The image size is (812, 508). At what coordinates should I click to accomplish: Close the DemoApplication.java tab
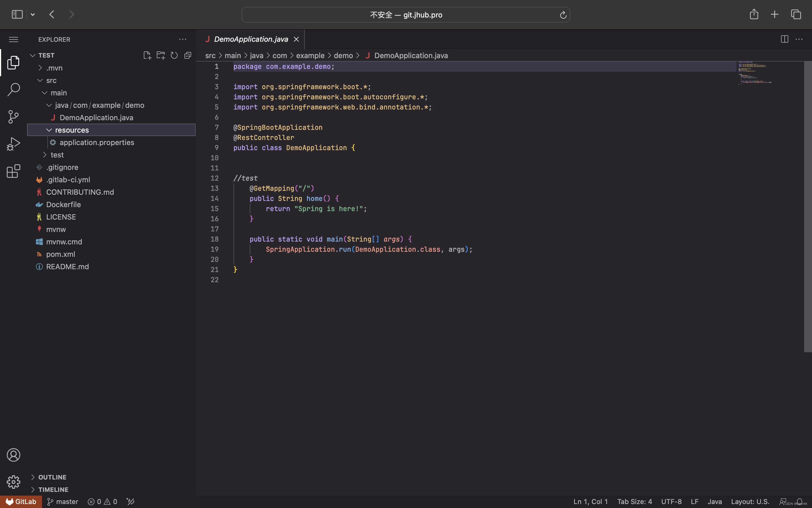pyautogui.click(x=296, y=39)
